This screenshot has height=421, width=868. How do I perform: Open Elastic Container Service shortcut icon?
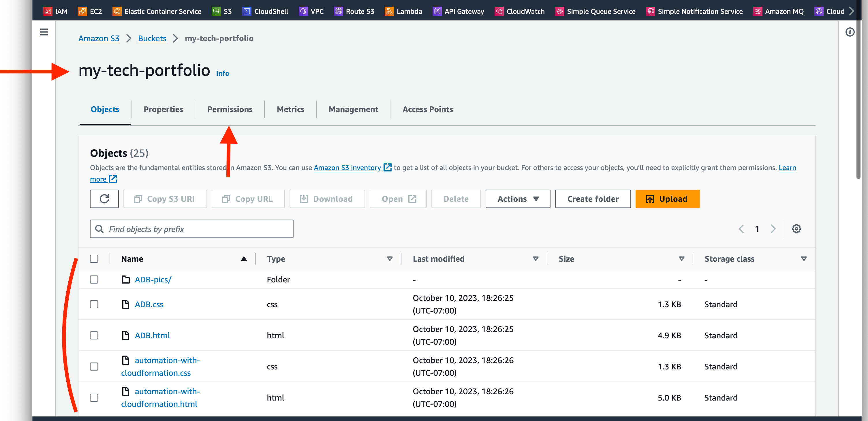click(117, 11)
